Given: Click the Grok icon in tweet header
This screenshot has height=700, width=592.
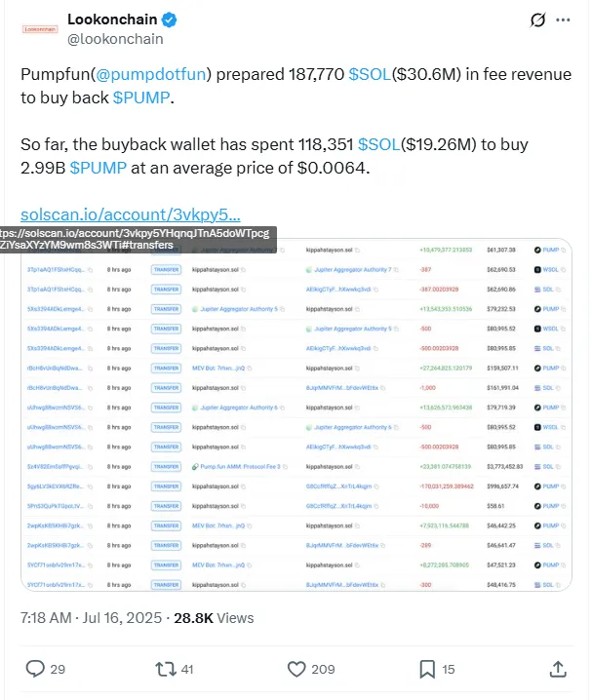Looking at the screenshot, I should [535, 20].
